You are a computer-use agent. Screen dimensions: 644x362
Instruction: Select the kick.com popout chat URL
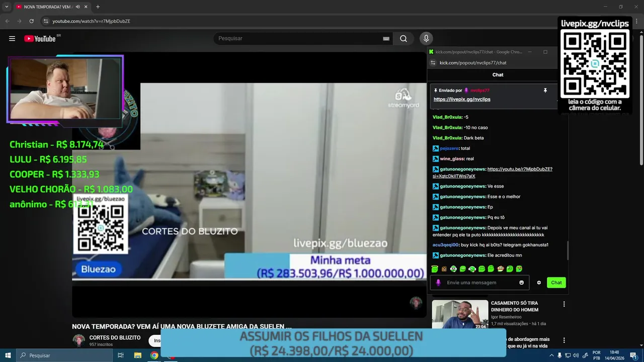tap(473, 63)
